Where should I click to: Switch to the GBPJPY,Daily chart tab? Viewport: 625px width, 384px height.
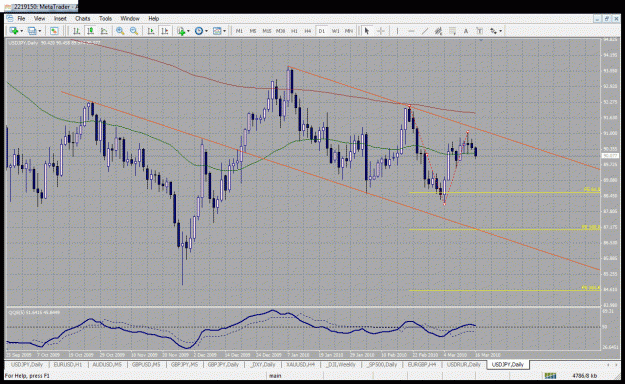click(223, 364)
